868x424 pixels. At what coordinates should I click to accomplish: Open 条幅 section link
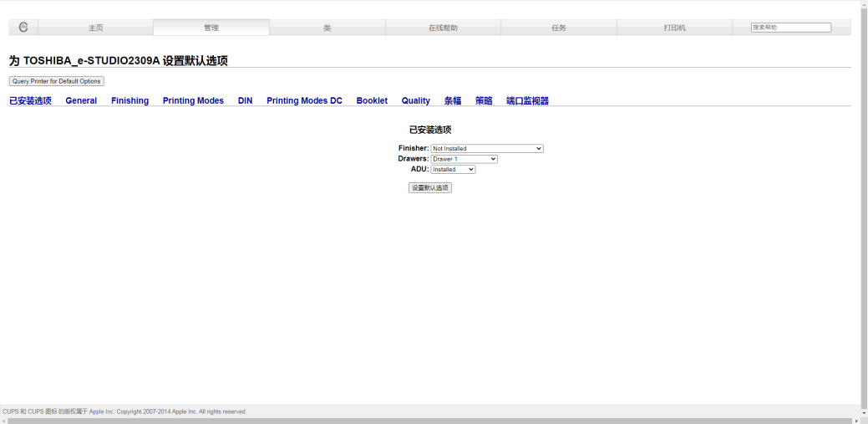[x=453, y=100]
